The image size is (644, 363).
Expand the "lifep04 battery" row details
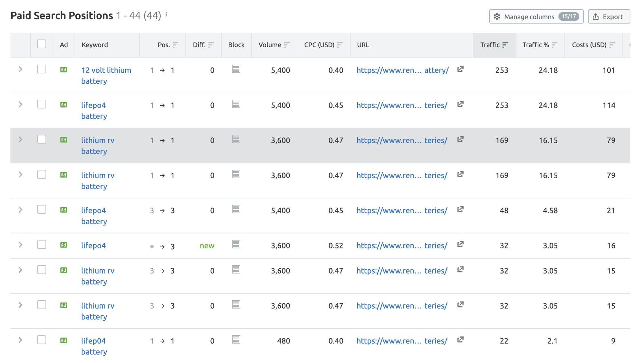coord(20,340)
